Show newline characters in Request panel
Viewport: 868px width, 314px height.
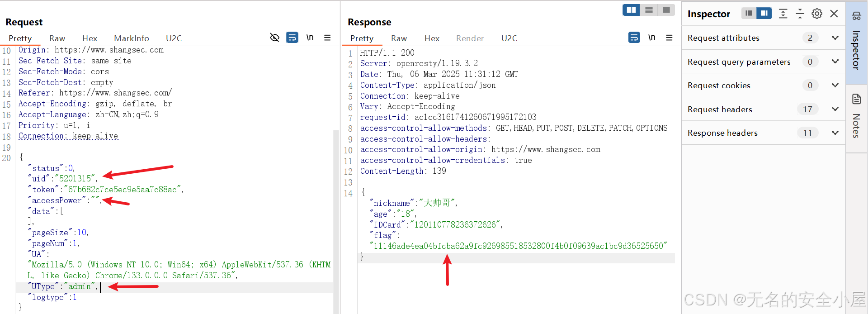click(x=310, y=38)
